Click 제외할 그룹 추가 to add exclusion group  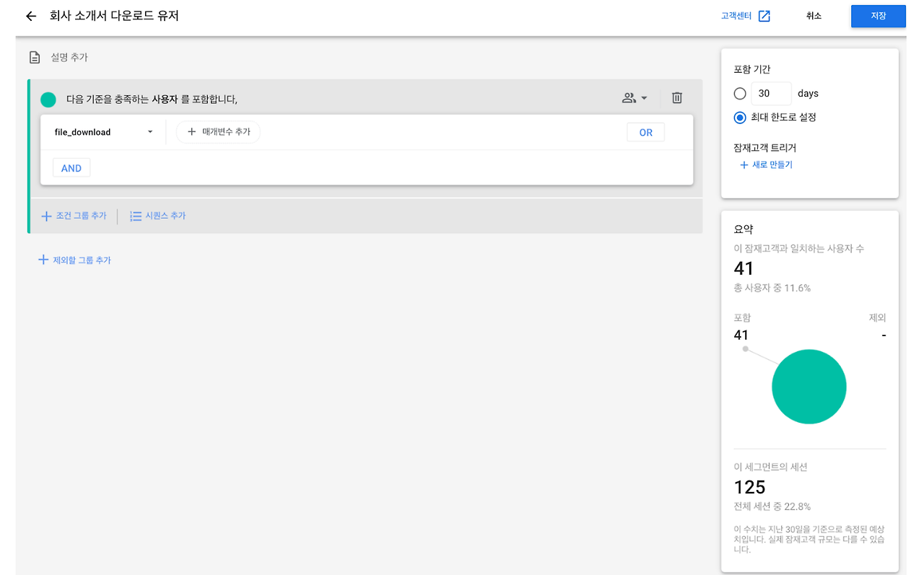tap(74, 260)
